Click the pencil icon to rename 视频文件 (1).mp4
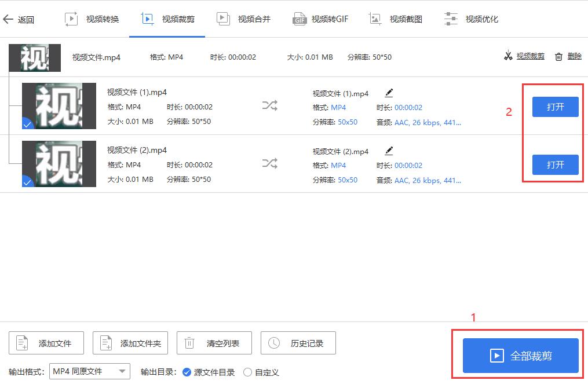This screenshot has height=384, width=588. pyautogui.click(x=389, y=92)
